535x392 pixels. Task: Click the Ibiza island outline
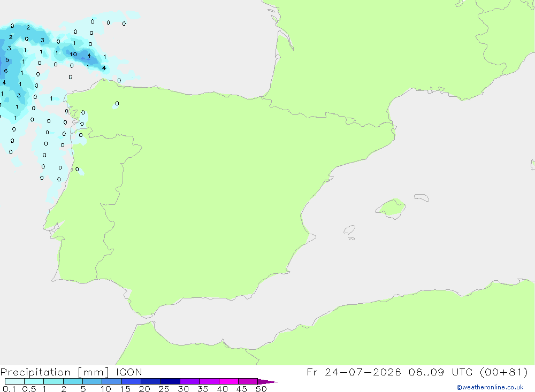click(349, 229)
